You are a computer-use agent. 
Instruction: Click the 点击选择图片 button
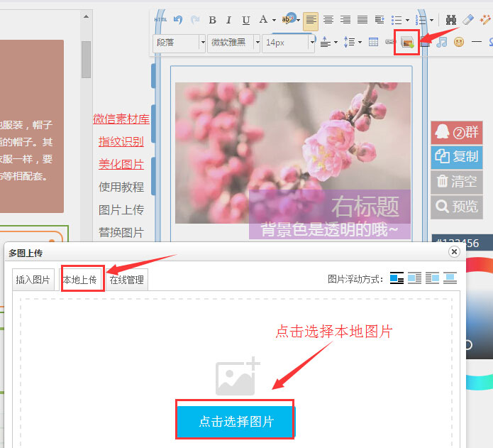click(236, 421)
